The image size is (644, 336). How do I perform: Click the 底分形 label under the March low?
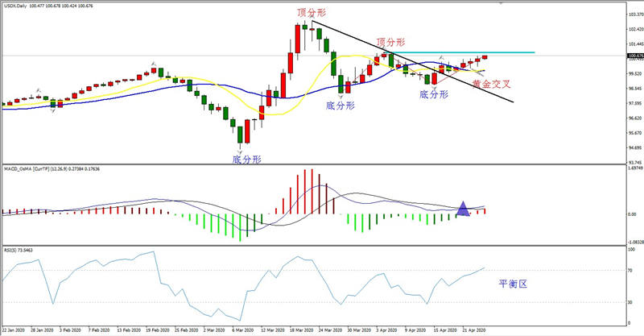[246, 160]
